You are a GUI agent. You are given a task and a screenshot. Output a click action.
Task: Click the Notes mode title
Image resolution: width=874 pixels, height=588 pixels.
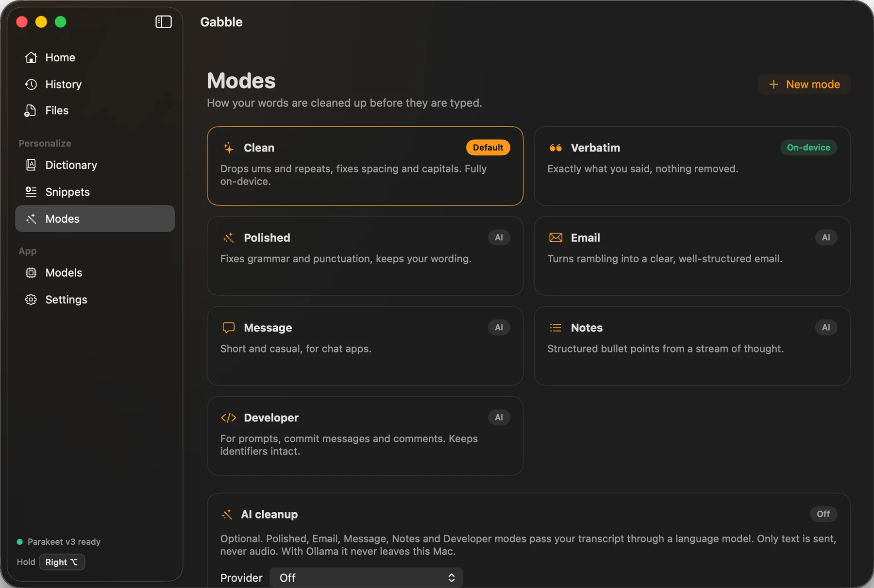587,328
